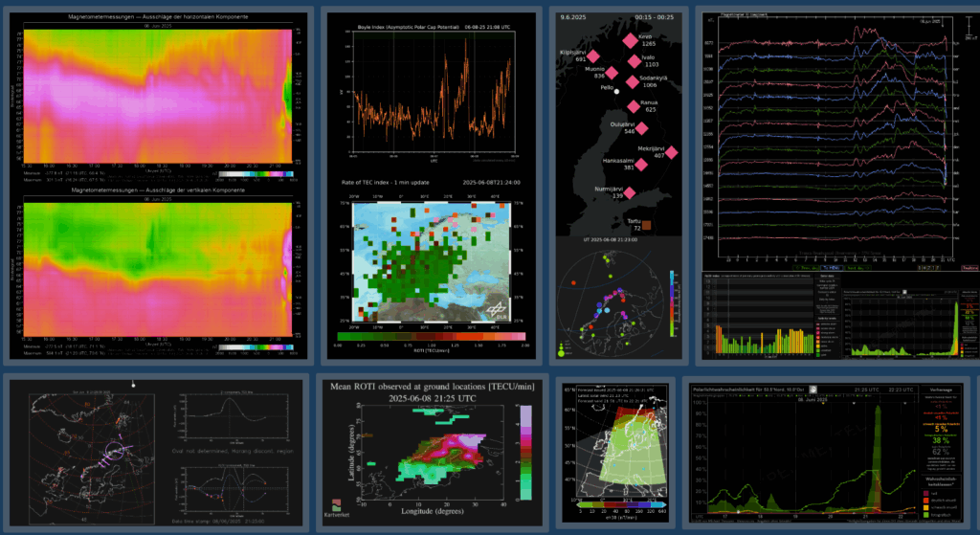Click the Next day button

click(857, 268)
